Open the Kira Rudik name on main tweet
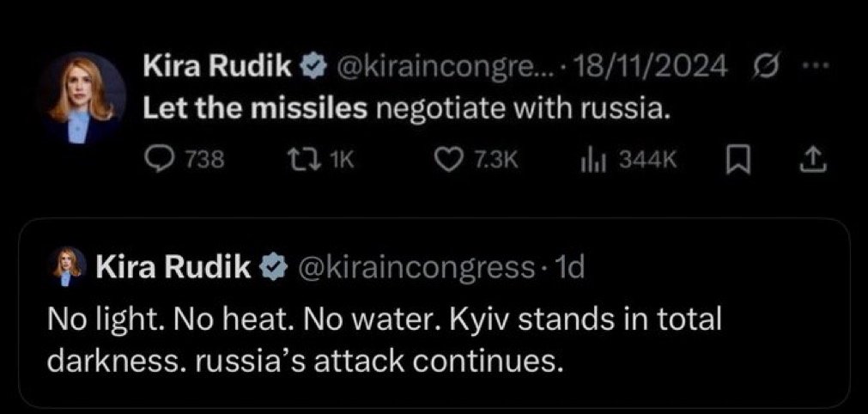Viewport: 868px width, 414px height. pos(220,66)
